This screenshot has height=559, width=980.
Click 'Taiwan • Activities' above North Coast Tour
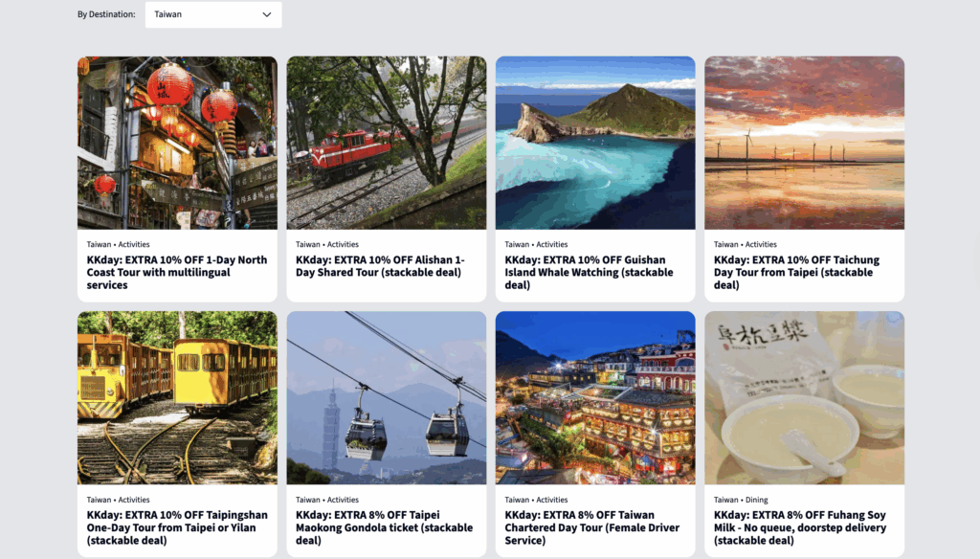coord(118,244)
